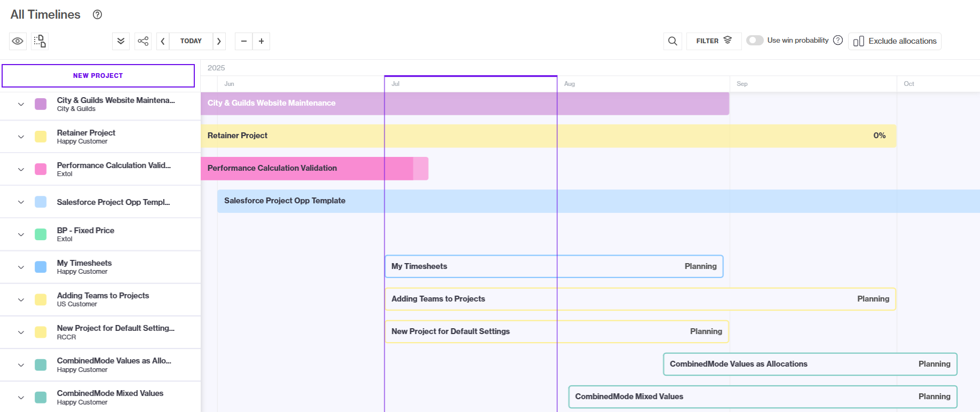Click the Retainer Project timeline bar

pyautogui.click(x=548, y=136)
